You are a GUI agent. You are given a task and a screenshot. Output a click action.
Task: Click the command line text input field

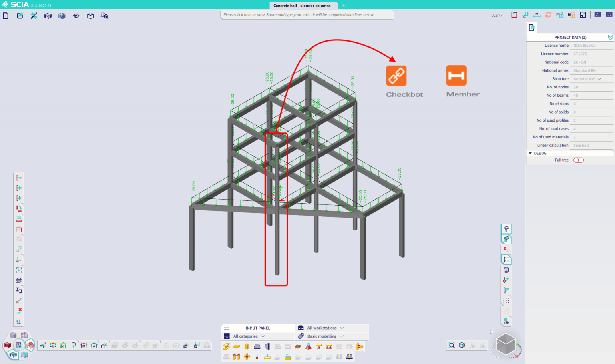click(307, 14)
